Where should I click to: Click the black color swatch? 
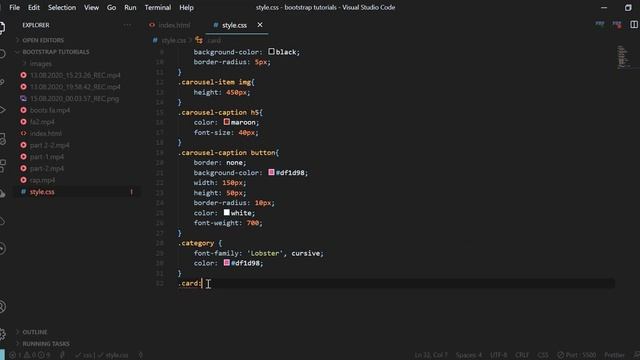coord(271,51)
